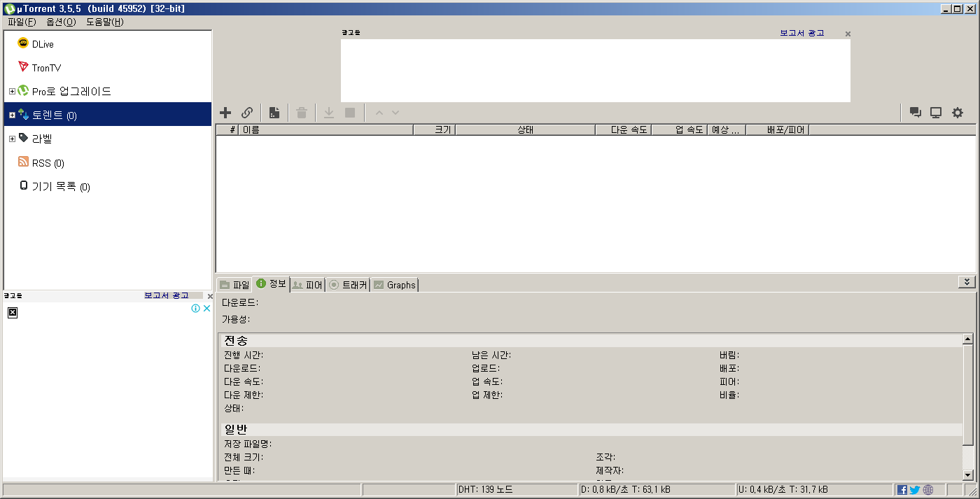Image resolution: width=980 pixels, height=499 pixels.
Task: Sort by the '이름' column header
Action: point(325,129)
